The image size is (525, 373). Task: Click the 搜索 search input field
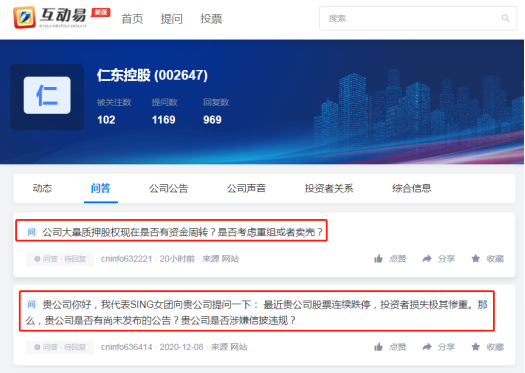coord(418,18)
